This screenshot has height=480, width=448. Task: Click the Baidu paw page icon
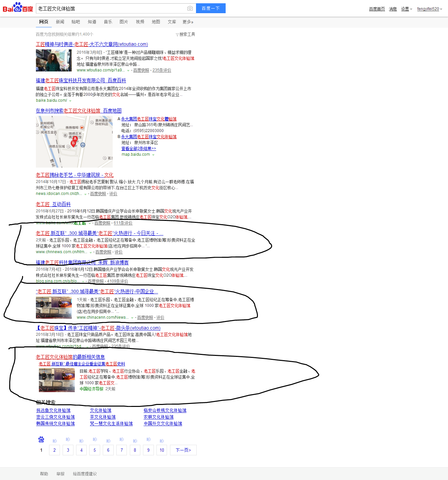pyautogui.click(x=41, y=439)
